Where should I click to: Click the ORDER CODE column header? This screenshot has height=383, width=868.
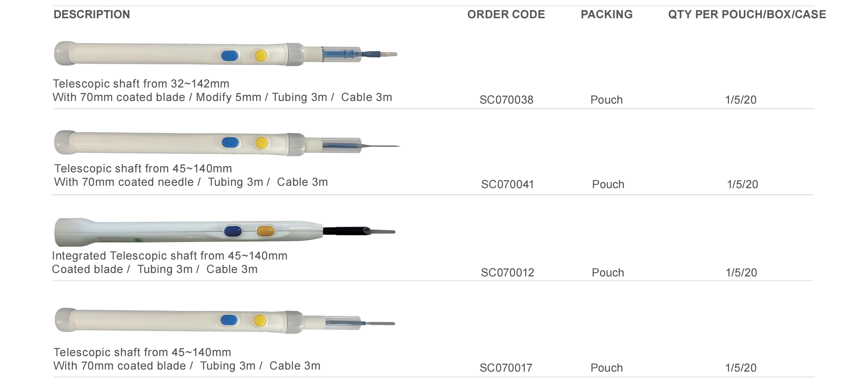click(x=506, y=15)
